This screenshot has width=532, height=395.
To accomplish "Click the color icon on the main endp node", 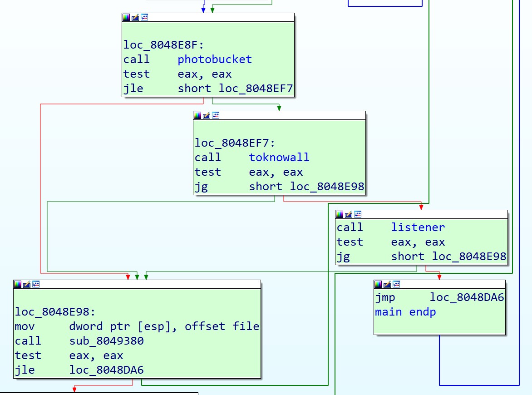I will 378,284.
